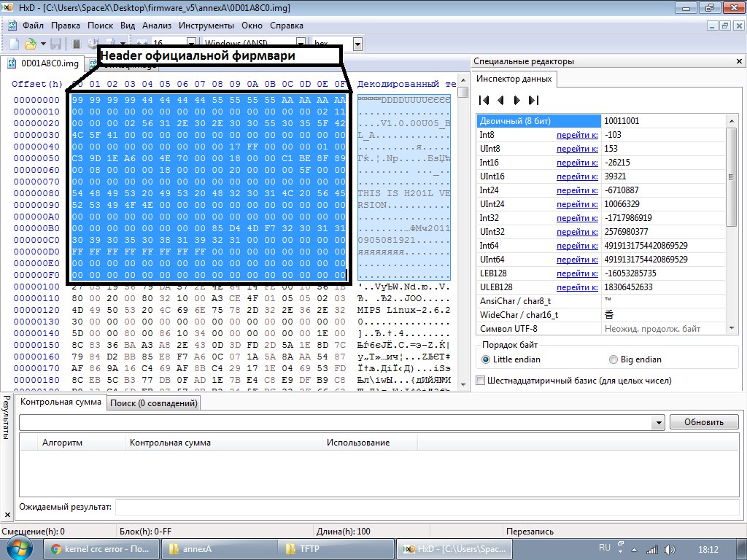Minimize the inner document window
The image size is (747, 560).
click(713, 26)
